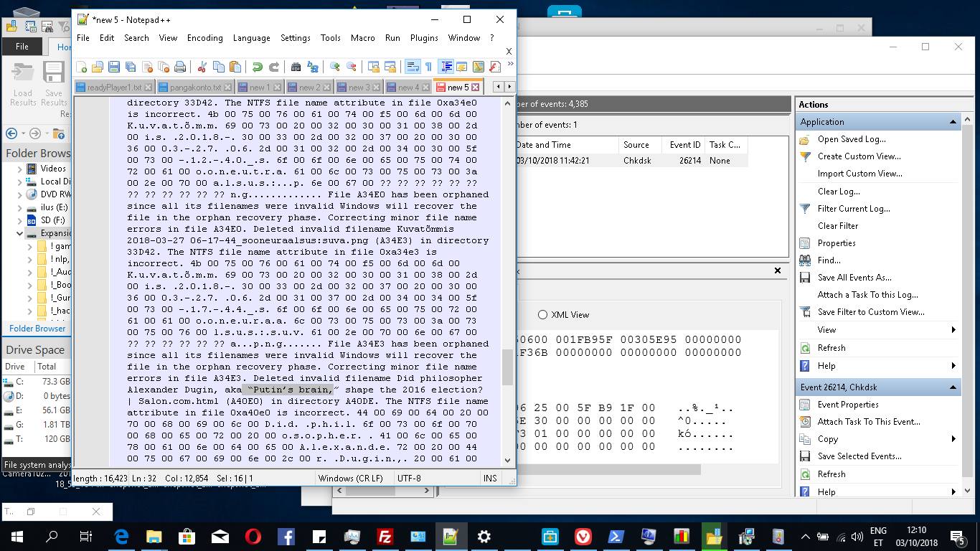The image size is (980, 551).
Task: Click Save All Events As action
Action: click(x=854, y=278)
